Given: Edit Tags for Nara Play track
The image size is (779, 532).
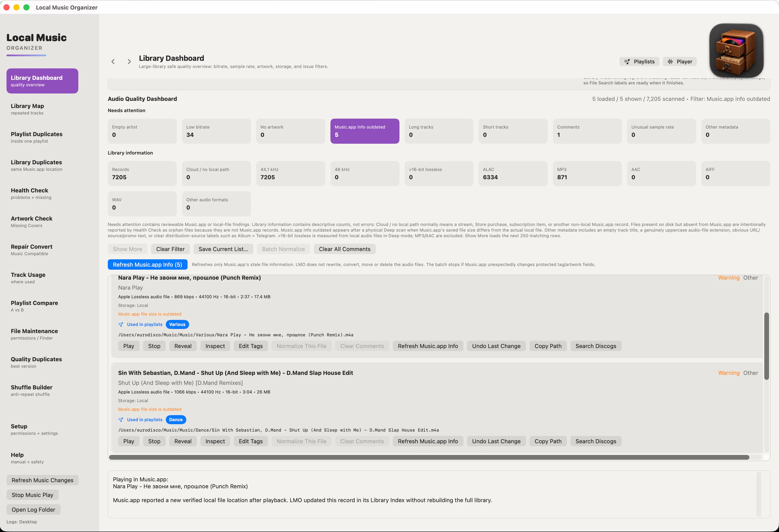Looking at the screenshot, I should coord(251,346).
